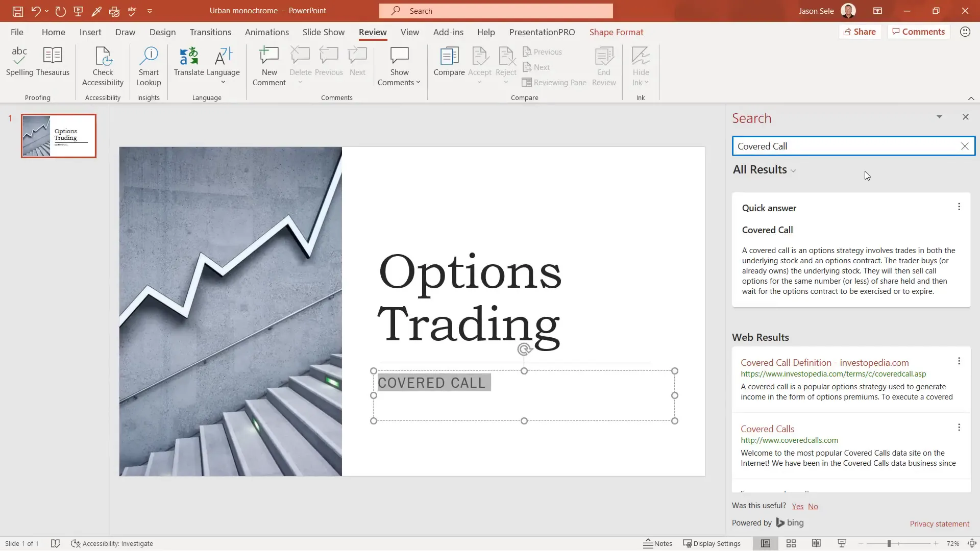Select slide 1 thumbnail
The width and height of the screenshot is (980, 551).
58,136
